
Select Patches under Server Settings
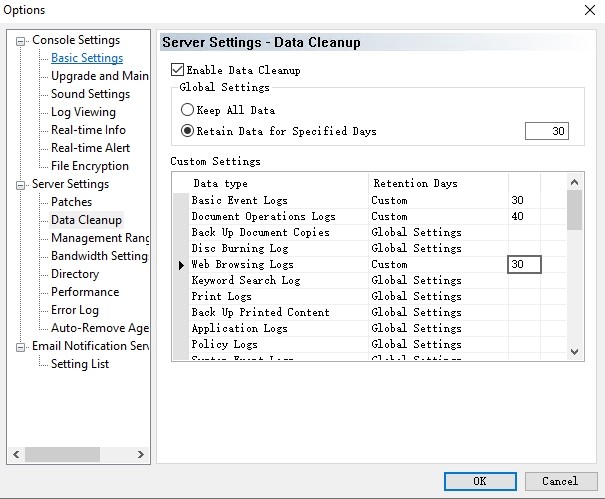(x=71, y=202)
